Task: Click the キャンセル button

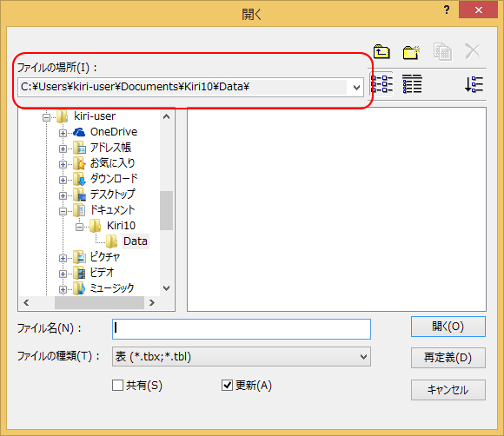Action: 448,390
